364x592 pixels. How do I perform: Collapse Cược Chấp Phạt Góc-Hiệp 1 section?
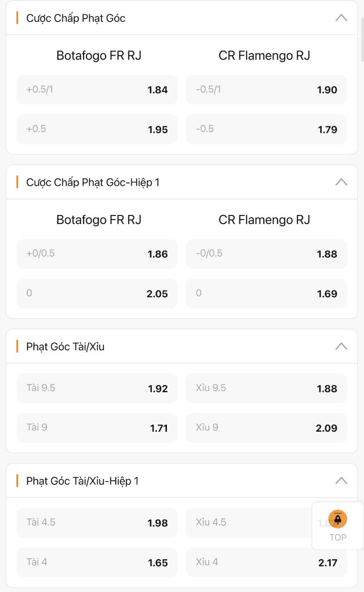(341, 182)
